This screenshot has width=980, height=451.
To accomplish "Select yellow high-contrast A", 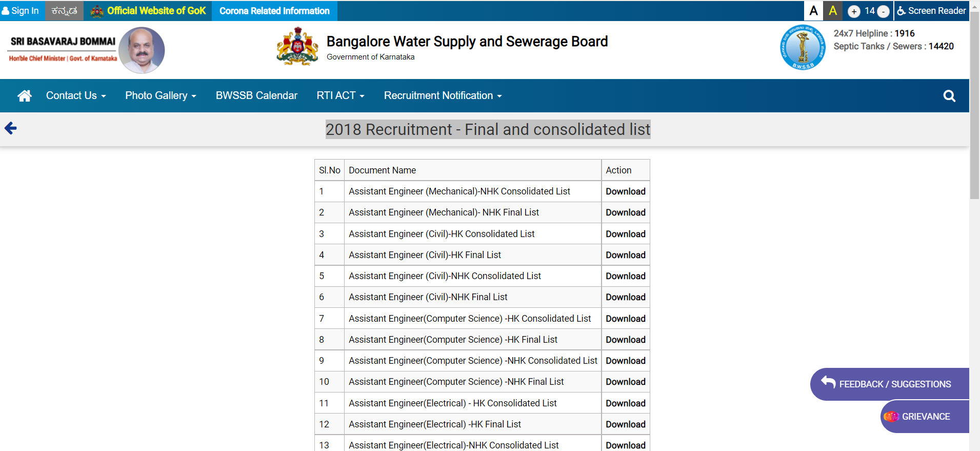I will pyautogui.click(x=833, y=11).
